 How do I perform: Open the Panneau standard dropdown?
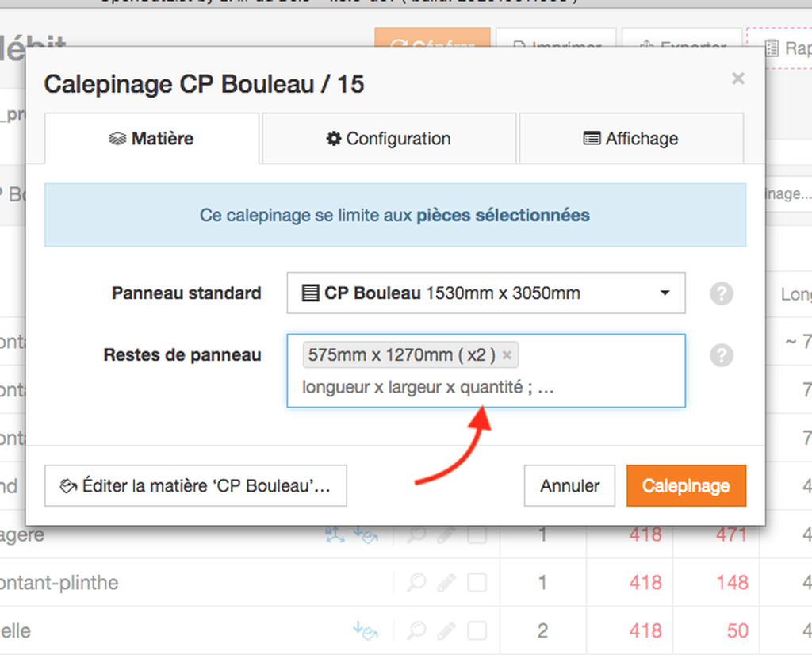click(486, 293)
